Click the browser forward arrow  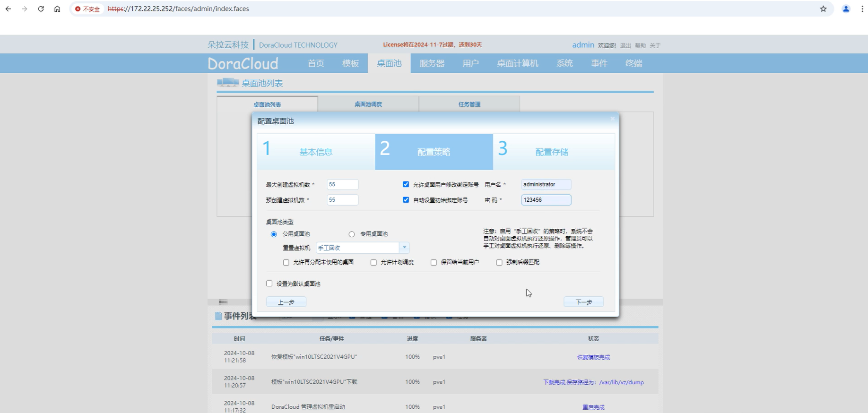[25, 9]
